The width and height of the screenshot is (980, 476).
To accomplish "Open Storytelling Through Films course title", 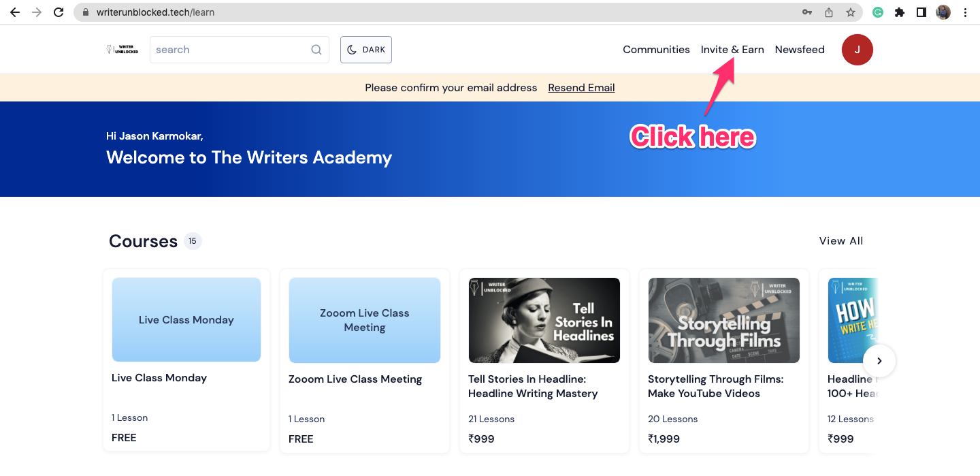I will click(716, 386).
